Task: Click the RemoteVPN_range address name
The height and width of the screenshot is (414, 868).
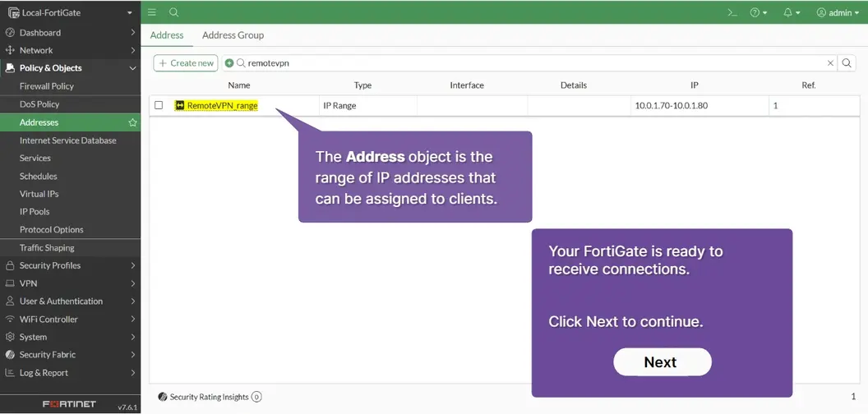Action: 223,105
